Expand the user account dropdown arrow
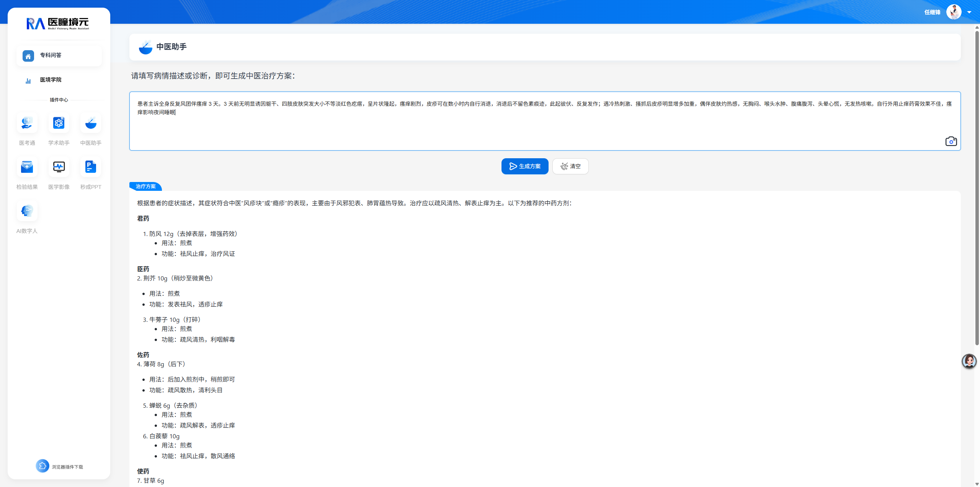 tap(969, 12)
